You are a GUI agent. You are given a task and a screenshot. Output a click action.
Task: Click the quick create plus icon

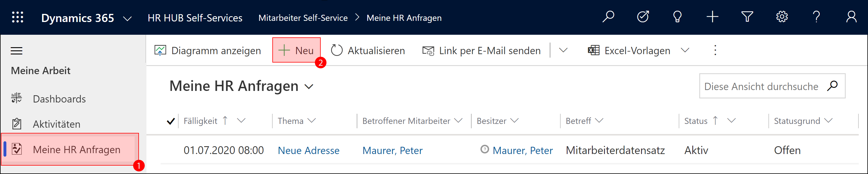coord(712,17)
